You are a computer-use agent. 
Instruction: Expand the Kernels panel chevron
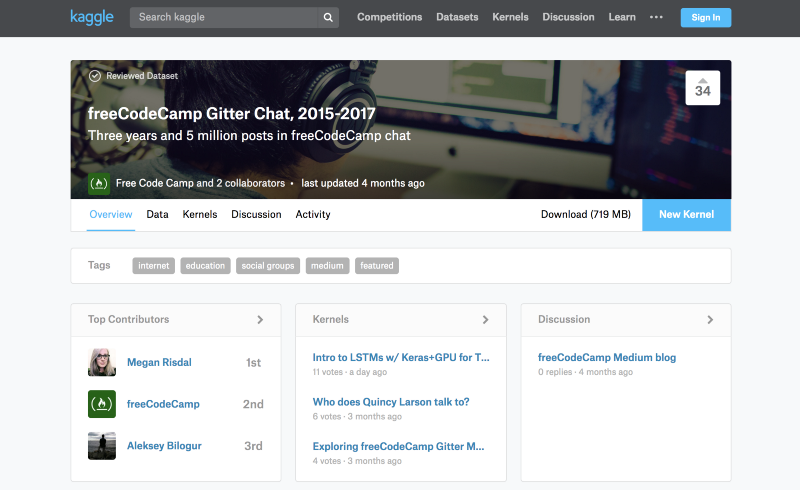pyautogui.click(x=486, y=320)
